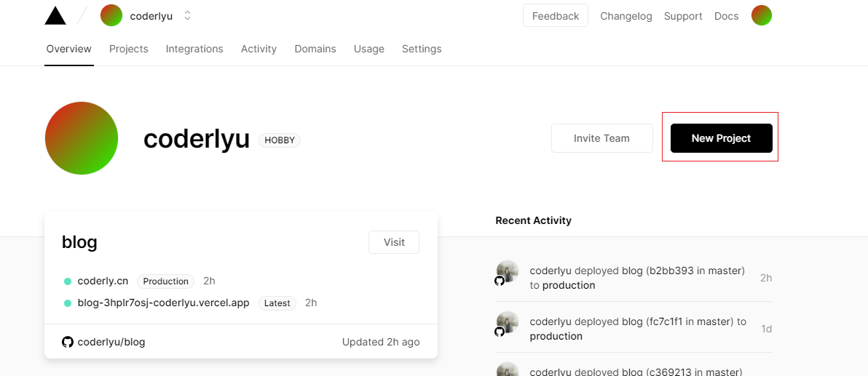The width and height of the screenshot is (868, 376).
Task: Switch to the Domains tab
Action: [x=315, y=49]
